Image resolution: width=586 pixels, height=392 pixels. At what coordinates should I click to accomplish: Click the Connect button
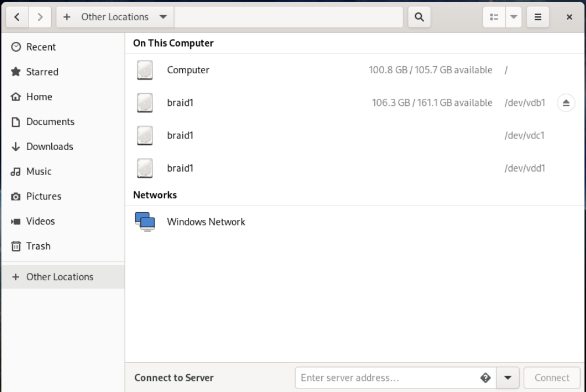click(552, 378)
